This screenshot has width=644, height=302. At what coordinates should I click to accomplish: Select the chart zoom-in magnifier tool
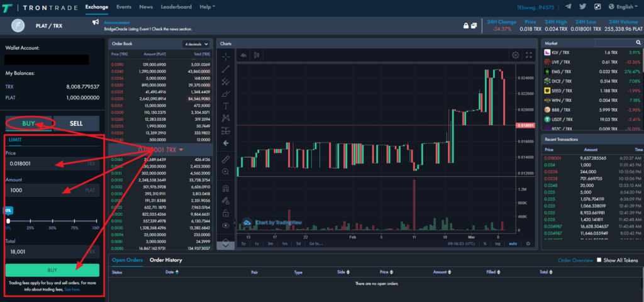click(226, 171)
